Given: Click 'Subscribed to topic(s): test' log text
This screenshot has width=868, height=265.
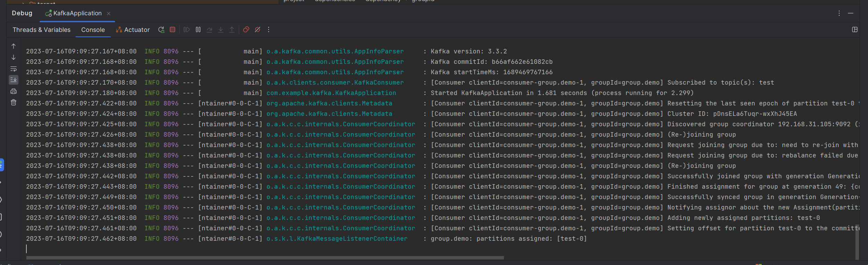Looking at the screenshot, I should (720, 83).
